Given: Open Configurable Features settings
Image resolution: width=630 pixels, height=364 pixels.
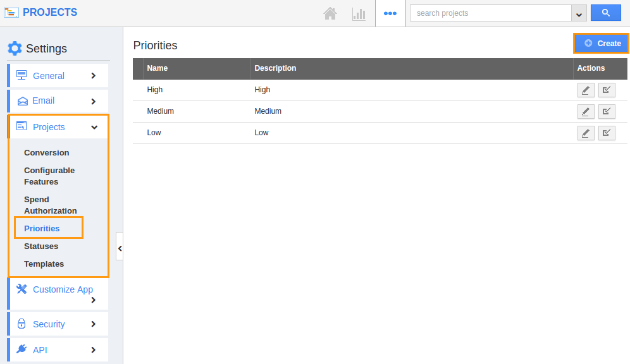Looking at the screenshot, I should (49, 176).
